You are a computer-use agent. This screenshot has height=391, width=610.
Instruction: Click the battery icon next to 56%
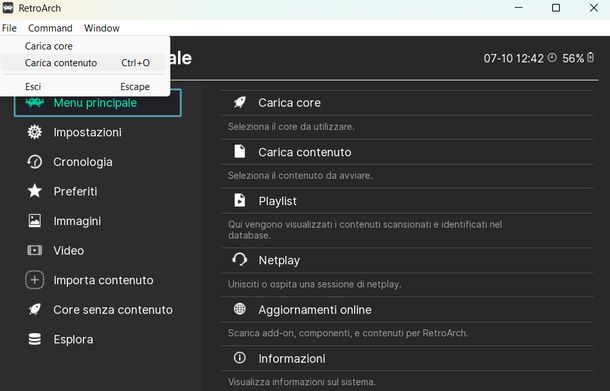pos(591,58)
